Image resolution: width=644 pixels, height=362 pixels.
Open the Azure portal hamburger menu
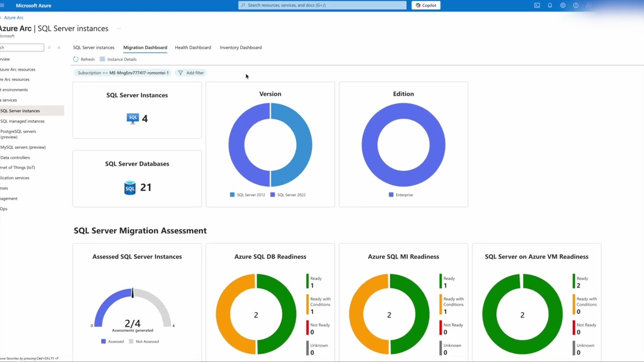click(x=2, y=5)
